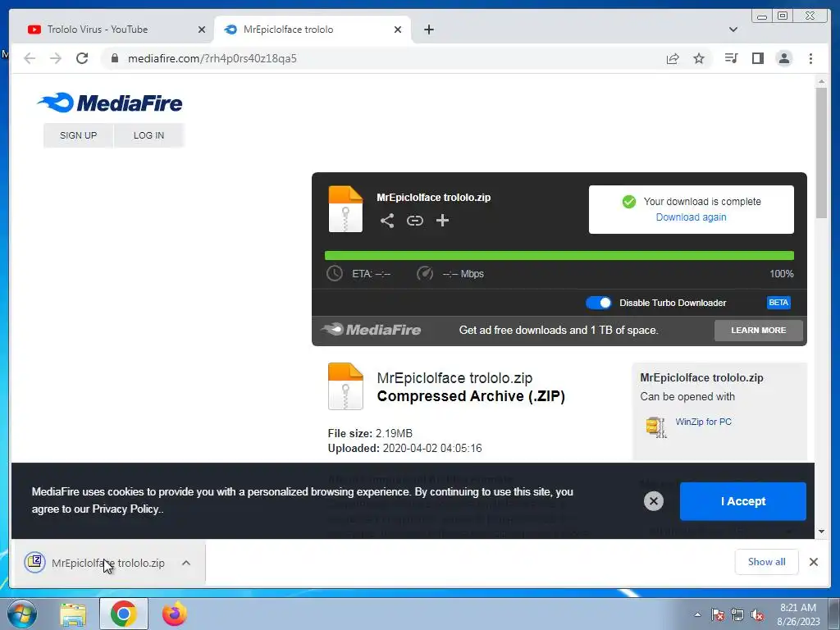This screenshot has width=840, height=630.
Task: Open tab search dropdown arrow
Action: (733, 30)
